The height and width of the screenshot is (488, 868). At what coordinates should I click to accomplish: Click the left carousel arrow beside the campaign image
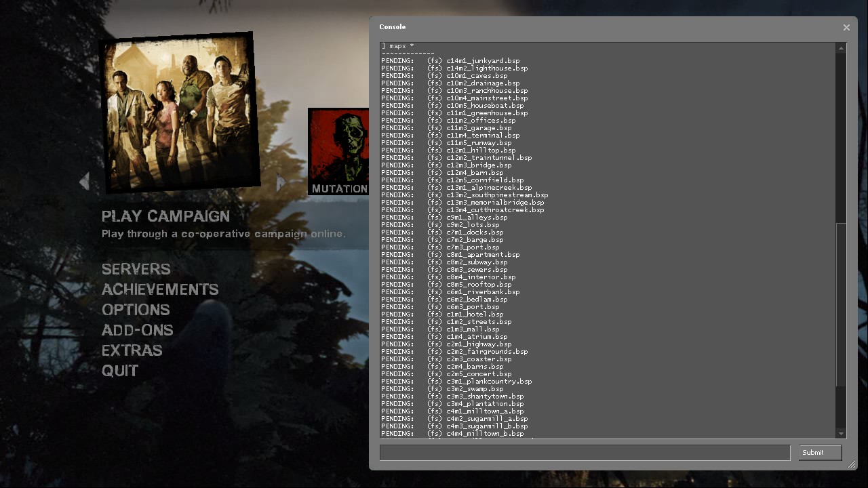(x=84, y=181)
